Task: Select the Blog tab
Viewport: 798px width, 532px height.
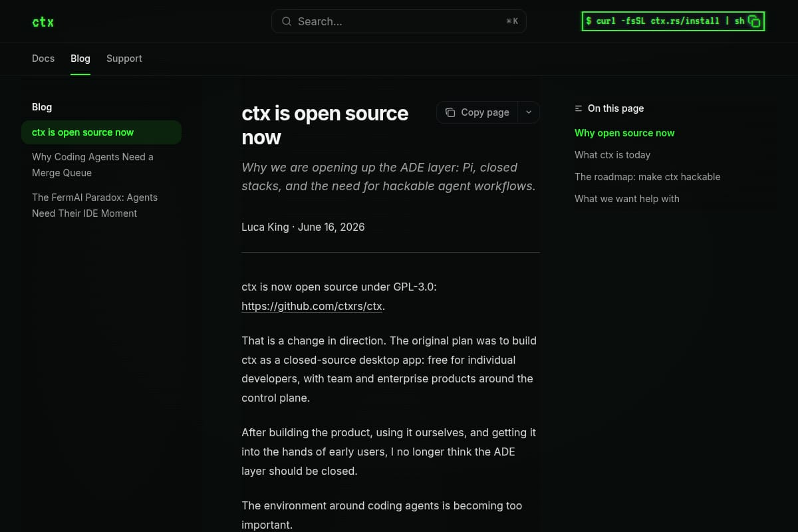Action: pyautogui.click(x=80, y=59)
